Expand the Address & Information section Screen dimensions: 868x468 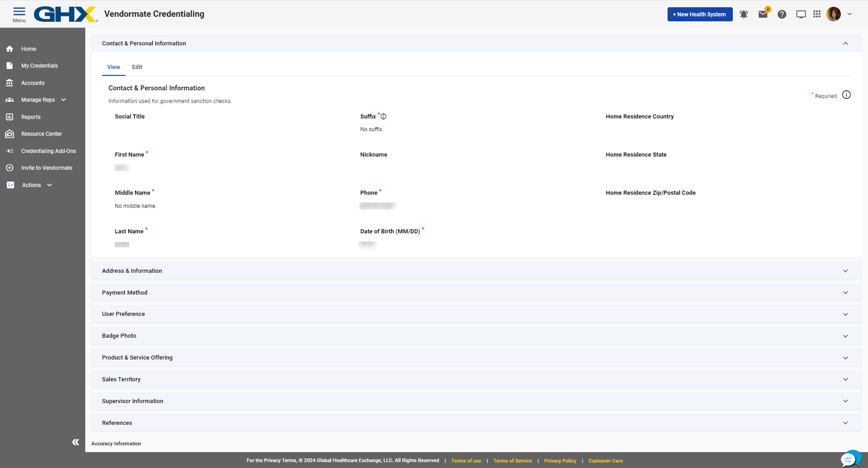click(x=477, y=271)
